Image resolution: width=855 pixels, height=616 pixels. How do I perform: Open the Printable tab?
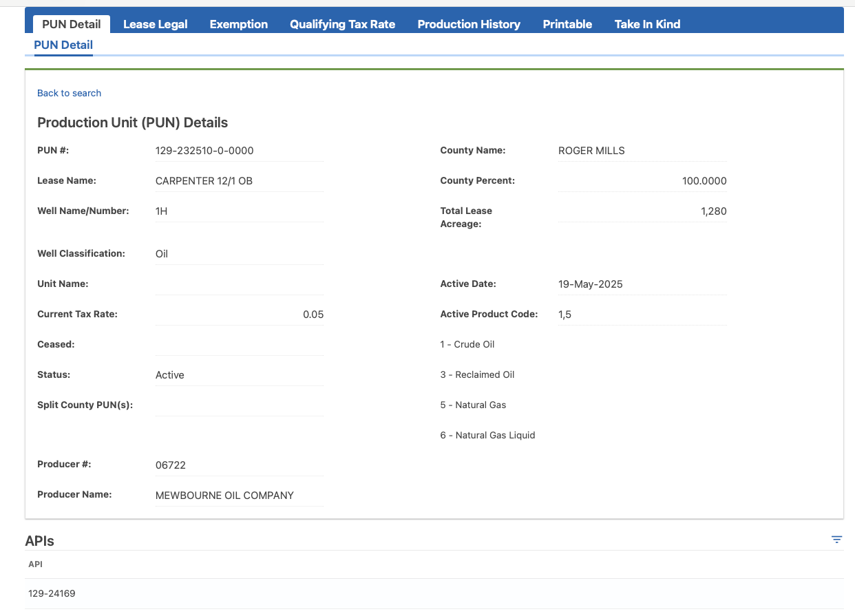click(567, 24)
